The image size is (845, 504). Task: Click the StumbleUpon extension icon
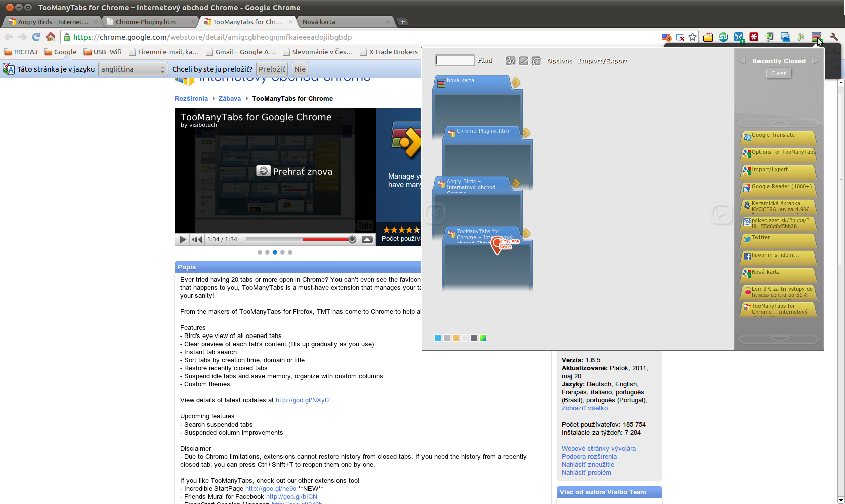(723, 37)
